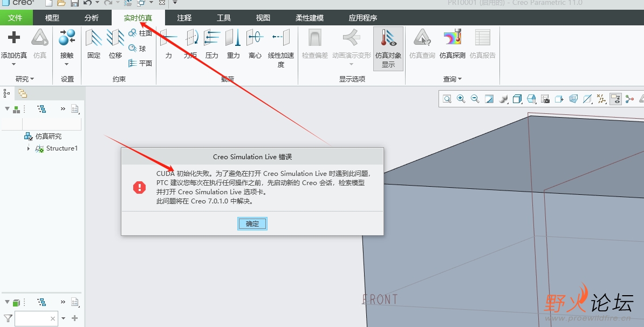Apply a 位移 displacement constraint
644x327 pixels.
(115, 44)
